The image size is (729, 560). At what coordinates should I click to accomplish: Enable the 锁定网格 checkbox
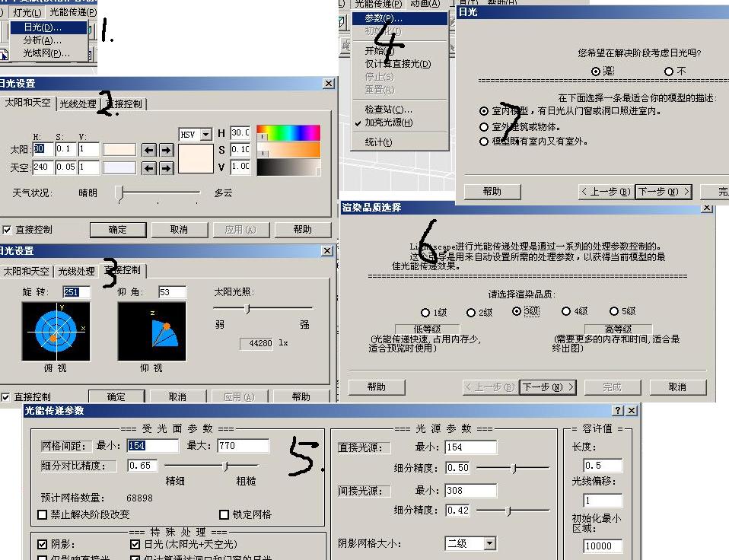[224, 514]
